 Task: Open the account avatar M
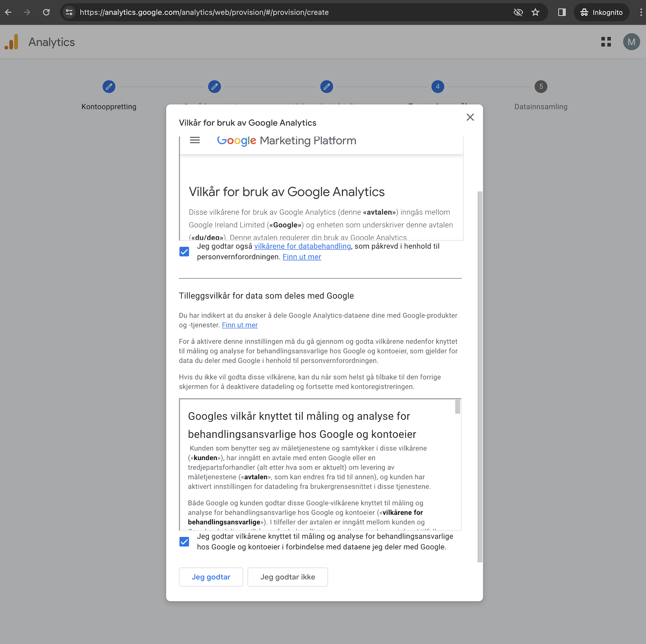pyautogui.click(x=631, y=42)
